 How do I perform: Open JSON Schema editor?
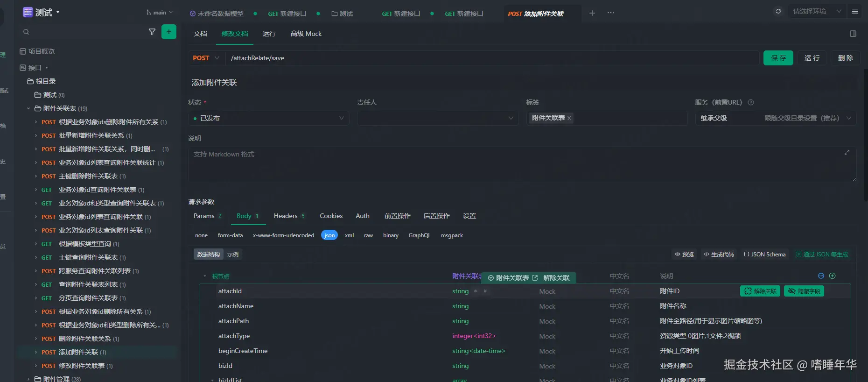tap(764, 255)
